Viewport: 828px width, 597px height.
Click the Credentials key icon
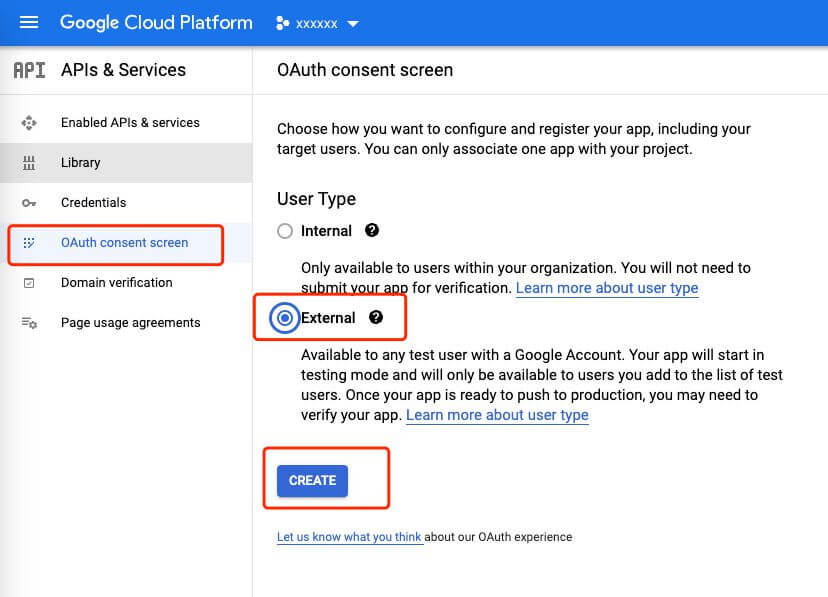tap(29, 203)
